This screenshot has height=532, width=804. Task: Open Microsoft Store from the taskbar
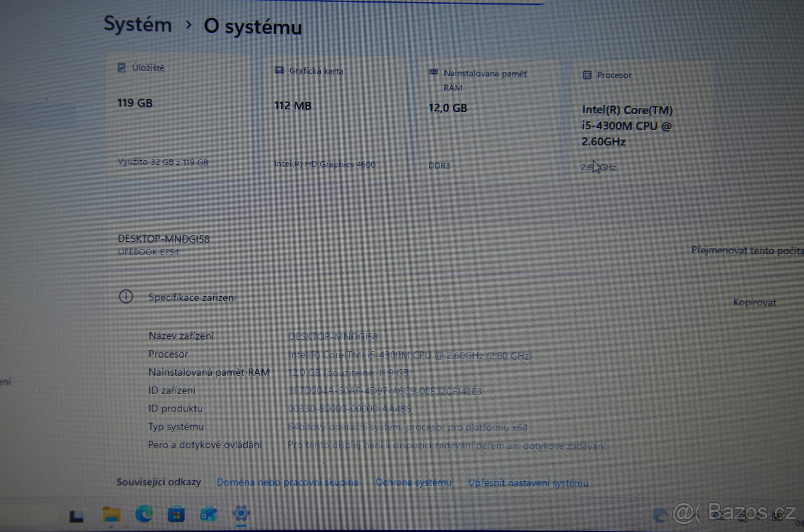176,515
